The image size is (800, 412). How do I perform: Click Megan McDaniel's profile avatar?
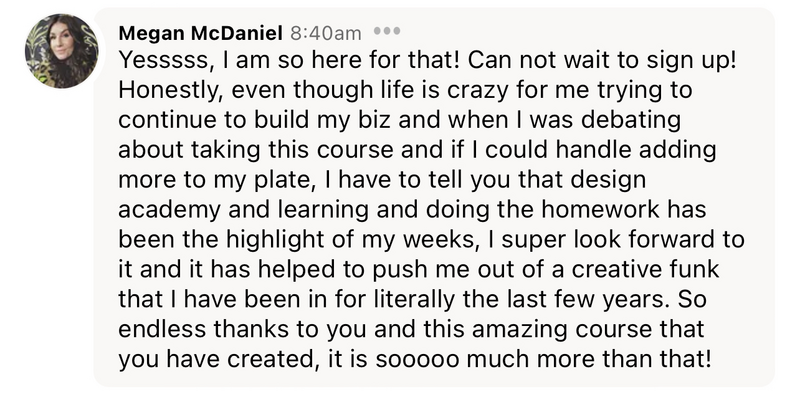pyautogui.click(x=62, y=51)
